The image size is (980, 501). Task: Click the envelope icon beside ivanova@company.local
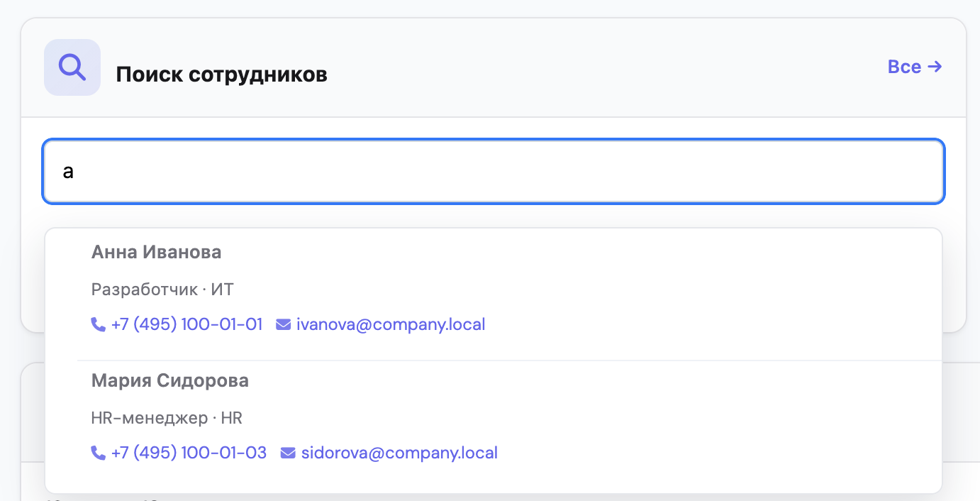tap(284, 325)
